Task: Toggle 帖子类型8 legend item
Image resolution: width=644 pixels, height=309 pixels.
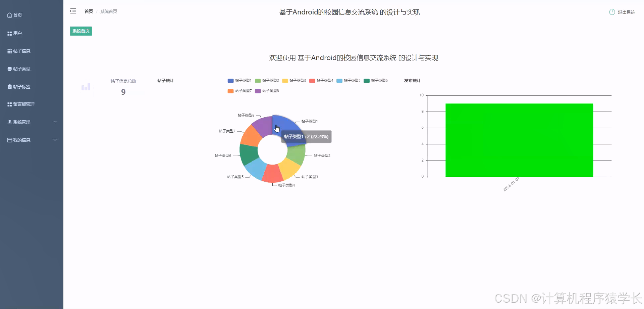Action: 267,91
